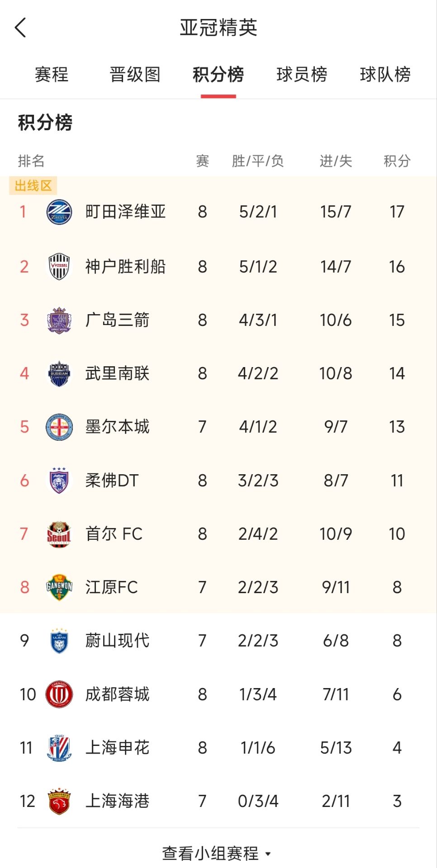Viewport: 437px width, 868px height.
Task: Open the 晋级图 tab
Action: (135, 75)
